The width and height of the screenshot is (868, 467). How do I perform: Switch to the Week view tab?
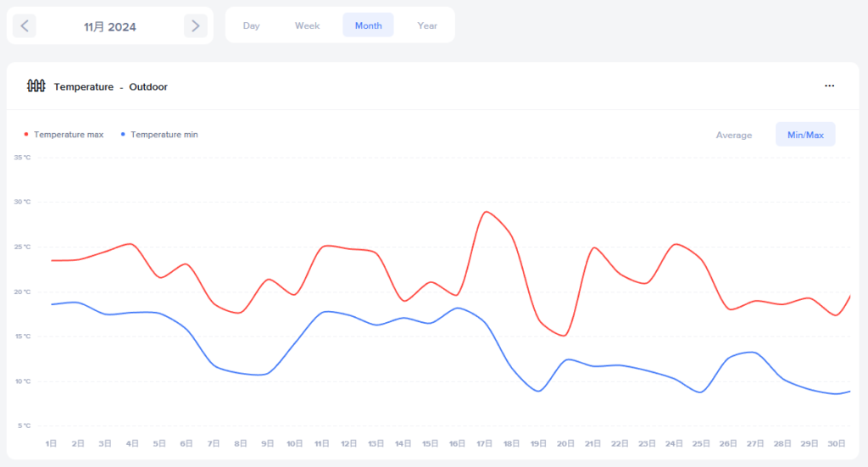point(307,25)
